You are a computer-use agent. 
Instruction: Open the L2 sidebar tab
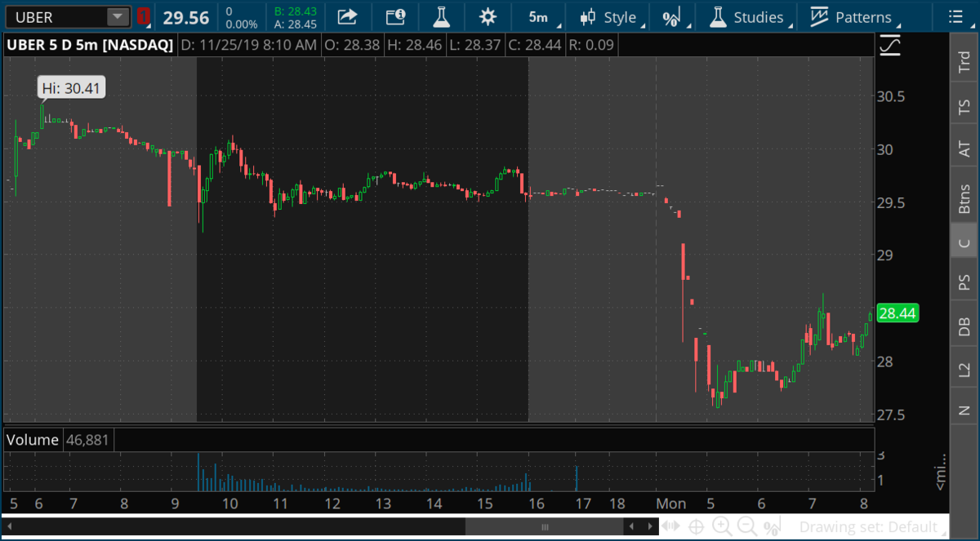964,369
